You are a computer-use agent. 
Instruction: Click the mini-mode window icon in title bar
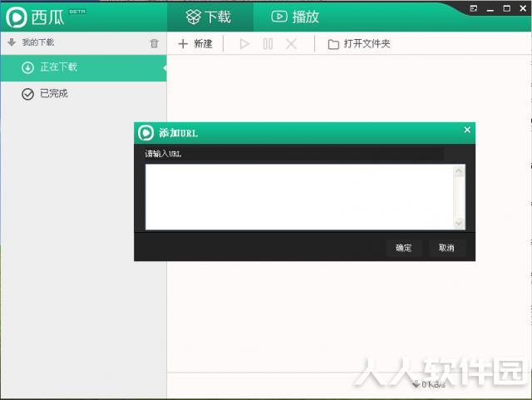point(474,9)
